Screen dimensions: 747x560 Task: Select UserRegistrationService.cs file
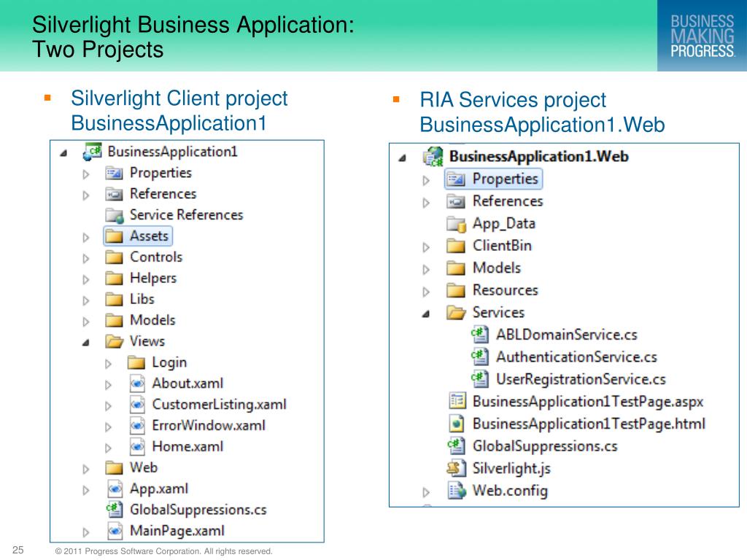[x=581, y=379]
